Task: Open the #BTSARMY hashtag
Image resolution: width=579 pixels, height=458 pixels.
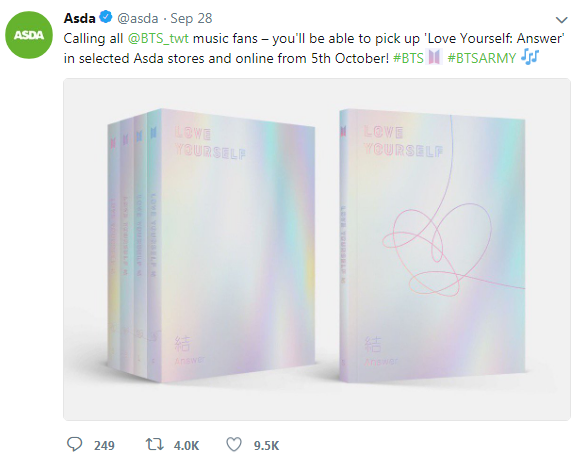Action: (x=482, y=58)
